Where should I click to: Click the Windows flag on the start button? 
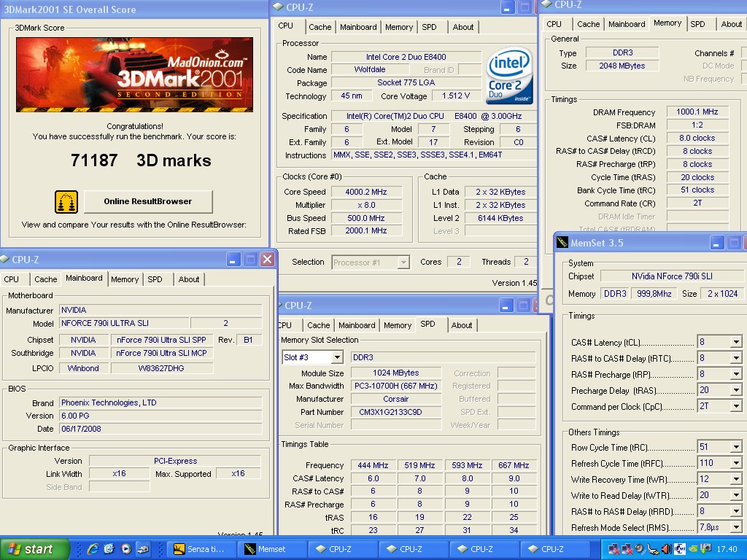pos(14,549)
